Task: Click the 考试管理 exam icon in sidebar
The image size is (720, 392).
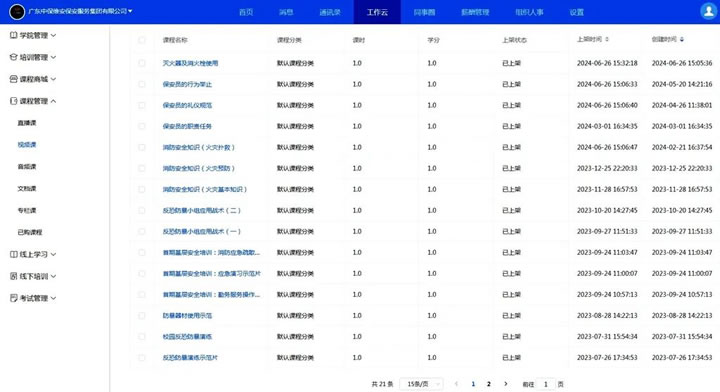Action: click(13, 298)
